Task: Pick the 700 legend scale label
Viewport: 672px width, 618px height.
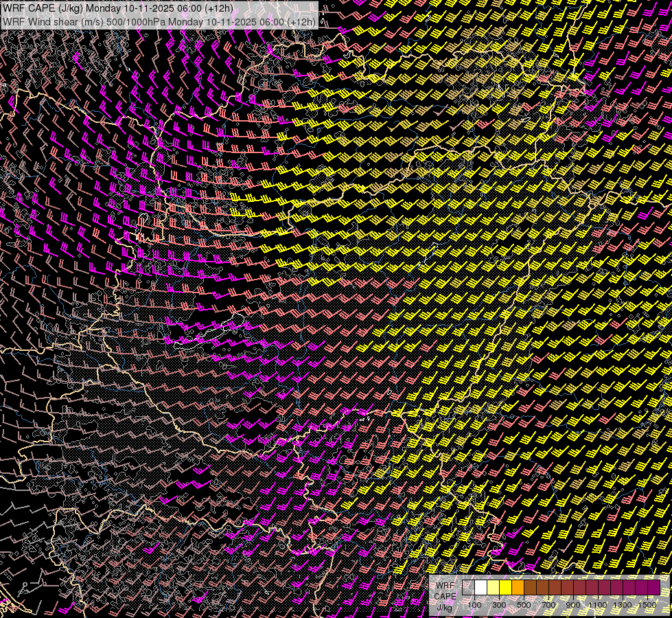Action: 548,605
